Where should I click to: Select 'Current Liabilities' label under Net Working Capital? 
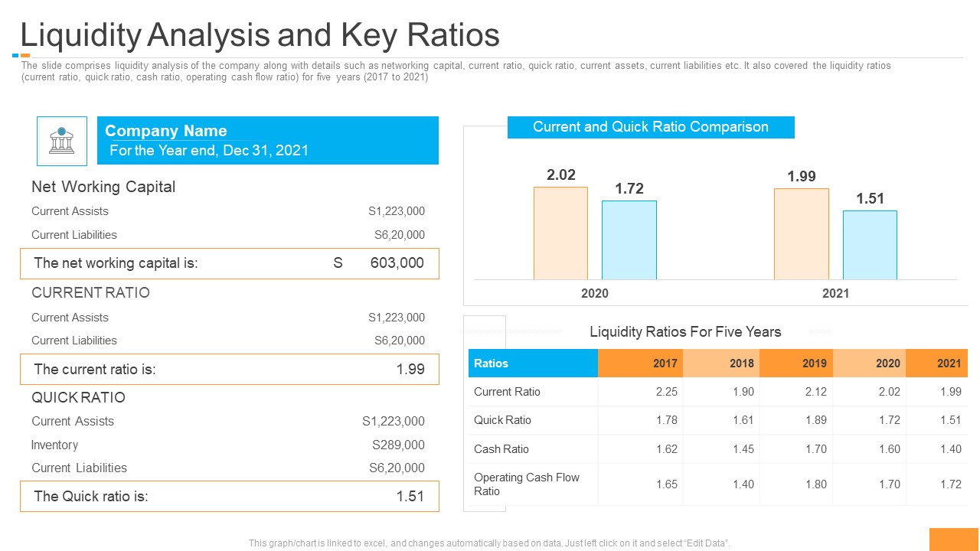point(74,235)
